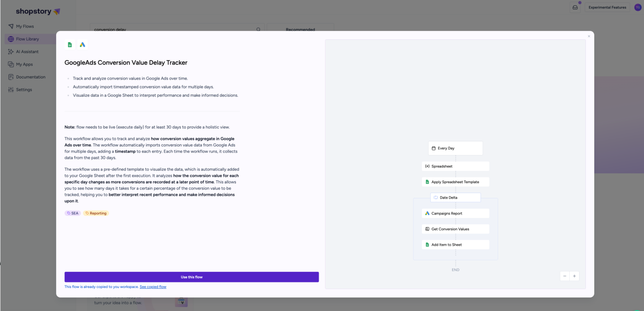
Task: Click the Google Sheets app icon in the dialog header
Action: (70, 45)
